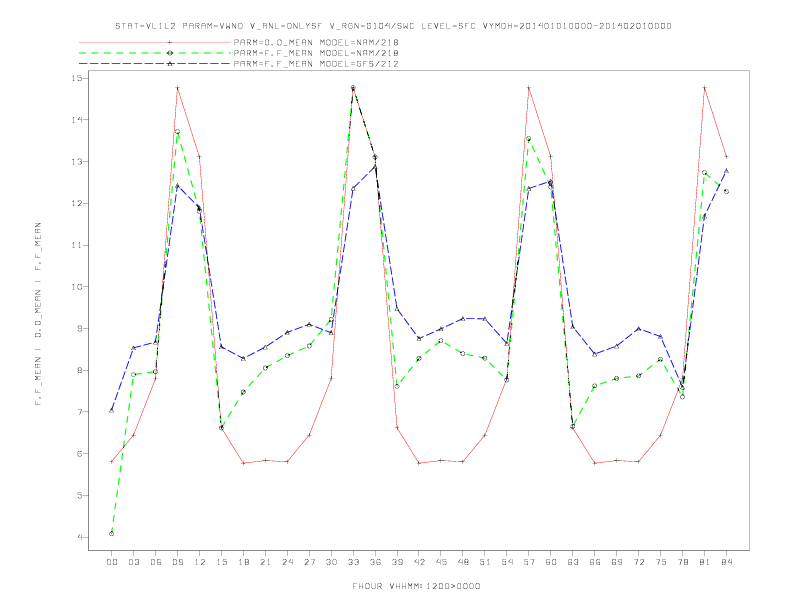792x612 pixels.
Task: Click y-axis tick label 10
Action: (x=76, y=287)
